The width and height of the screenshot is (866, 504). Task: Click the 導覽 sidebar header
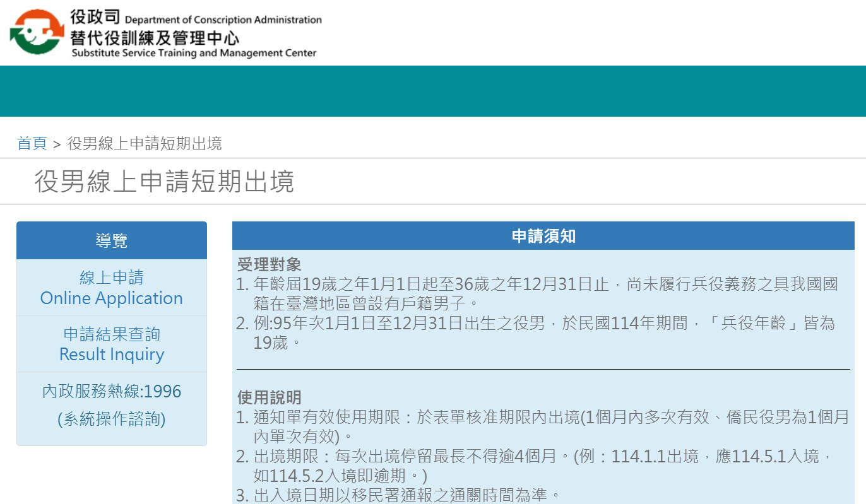(x=112, y=240)
